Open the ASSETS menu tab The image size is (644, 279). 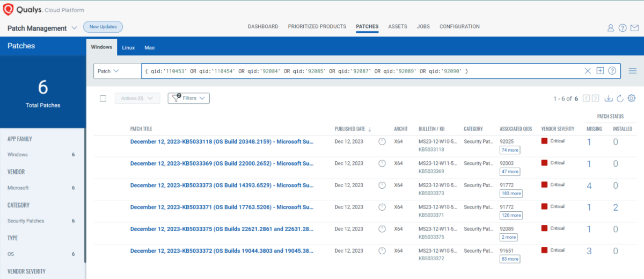click(x=397, y=26)
